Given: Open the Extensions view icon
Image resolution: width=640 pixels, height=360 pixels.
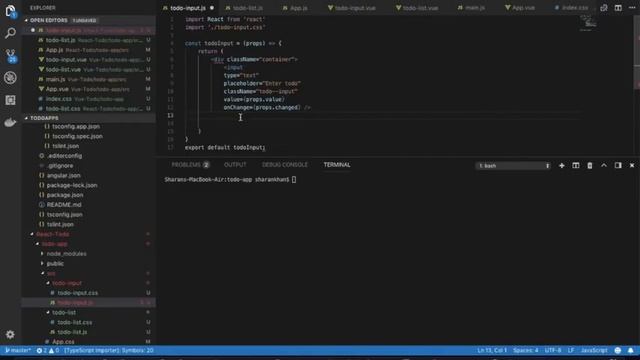Looking at the screenshot, I should [x=10, y=100].
